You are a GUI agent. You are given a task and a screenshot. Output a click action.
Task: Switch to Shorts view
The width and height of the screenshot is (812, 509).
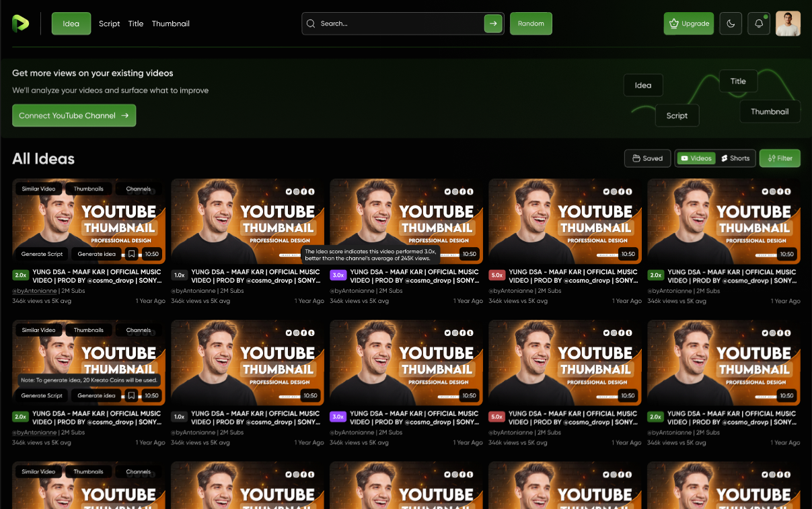point(735,158)
